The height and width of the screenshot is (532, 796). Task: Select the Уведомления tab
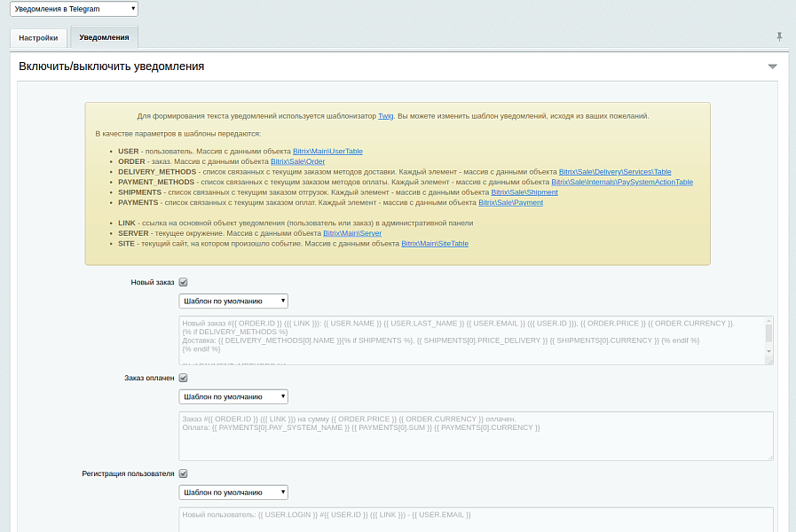(104, 37)
